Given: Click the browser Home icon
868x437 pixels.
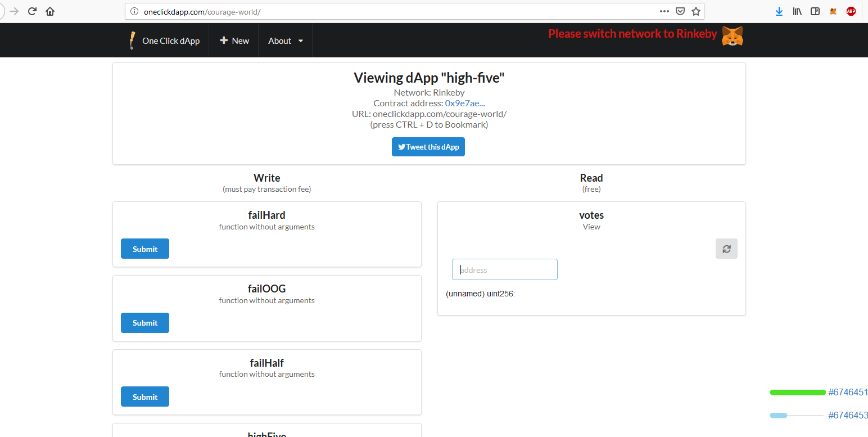Looking at the screenshot, I should (49, 11).
